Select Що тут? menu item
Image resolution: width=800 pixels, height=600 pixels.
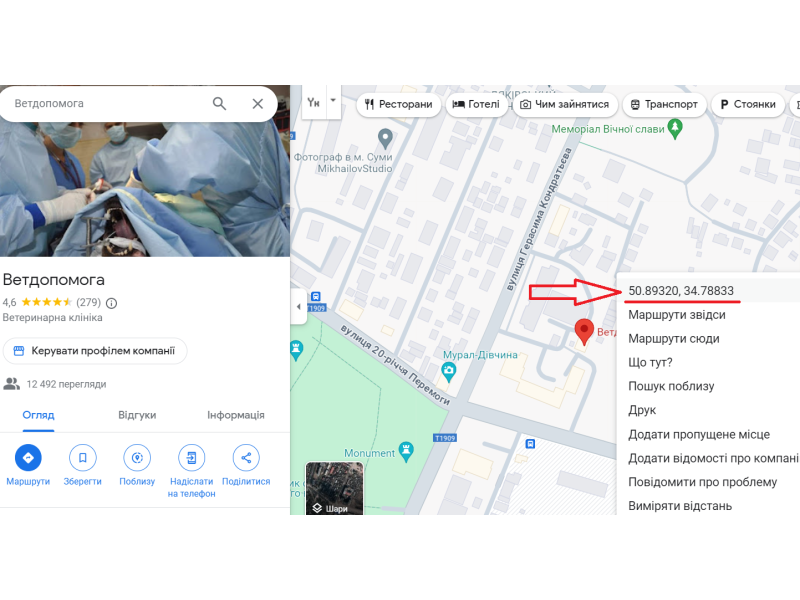pos(708,363)
